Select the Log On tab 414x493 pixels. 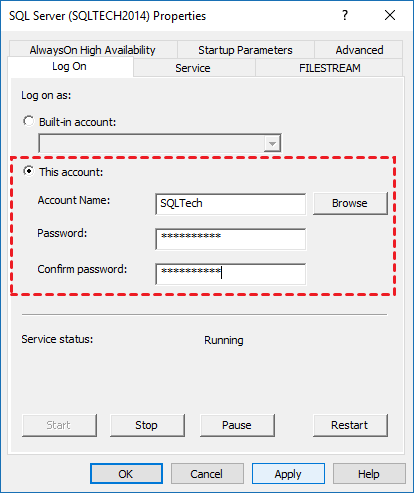(70, 66)
